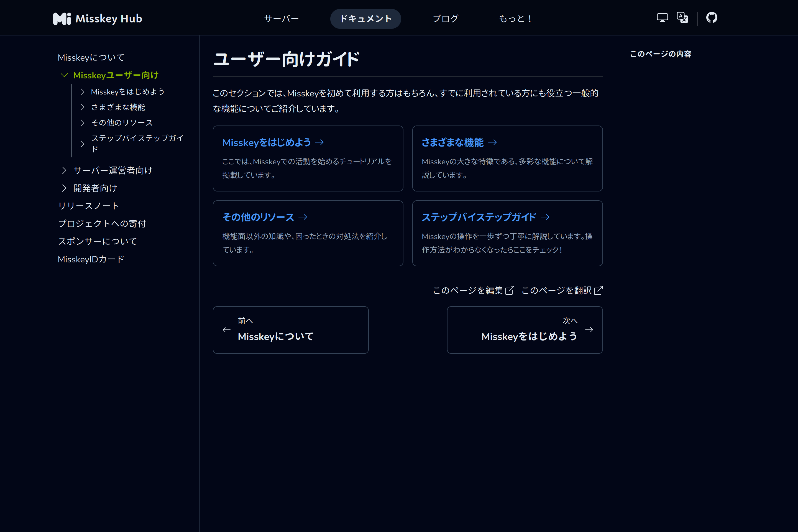Image resolution: width=798 pixels, height=532 pixels.
Task: Open the MisskeyIDカード sidebar link
Action: click(91, 259)
